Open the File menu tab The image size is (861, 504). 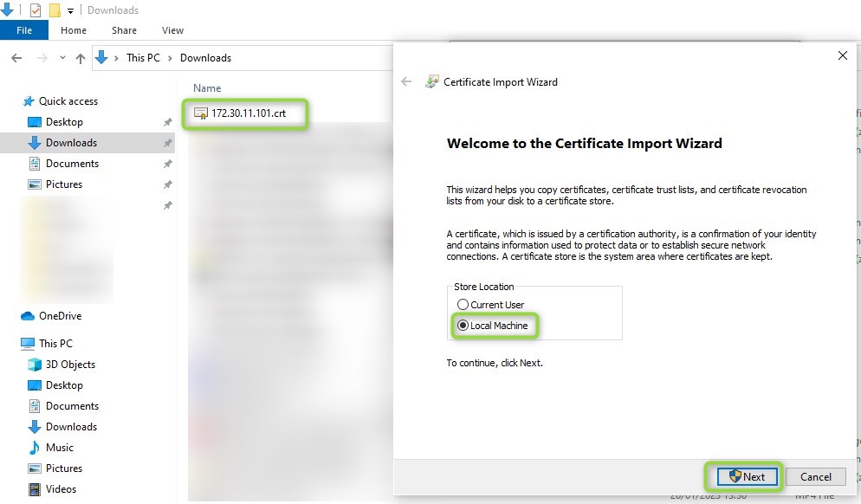coord(24,30)
